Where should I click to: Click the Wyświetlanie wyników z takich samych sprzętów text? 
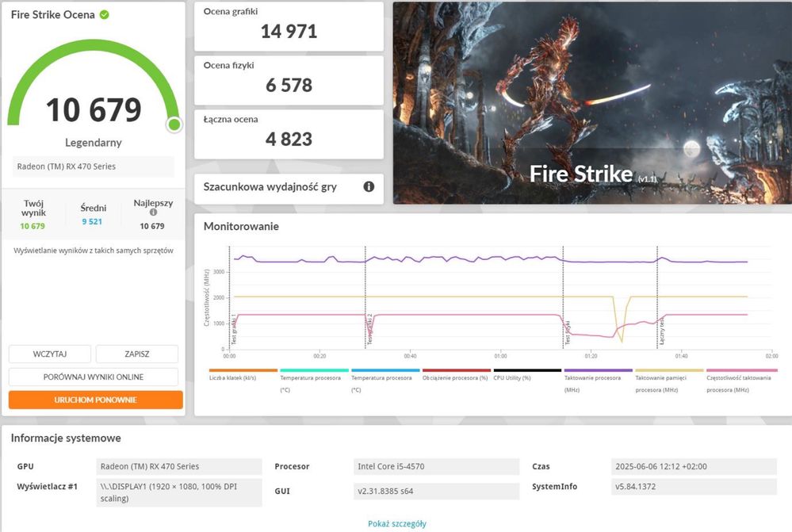pyautogui.click(x=94, y=251)
